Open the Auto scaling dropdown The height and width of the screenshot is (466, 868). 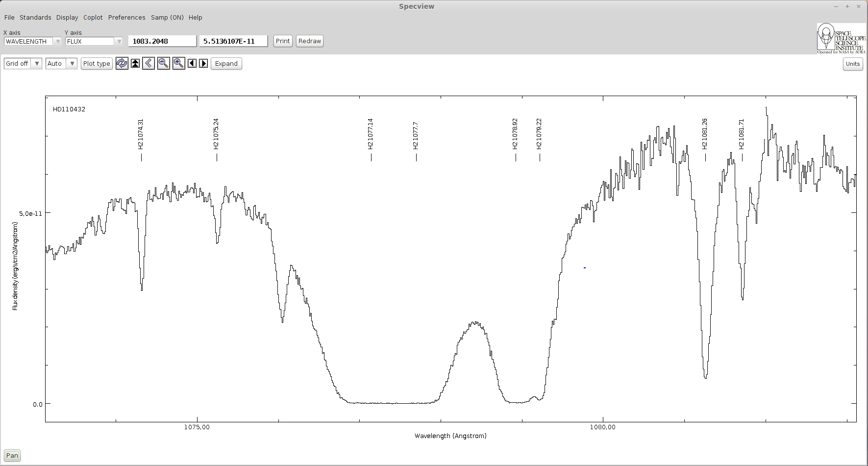[61, 63]
